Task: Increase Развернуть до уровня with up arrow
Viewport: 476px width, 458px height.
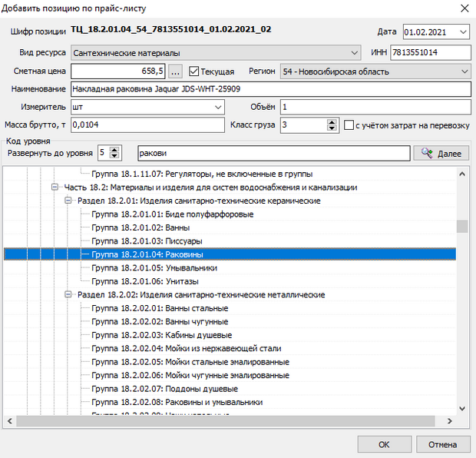Action: click(114, 150)
